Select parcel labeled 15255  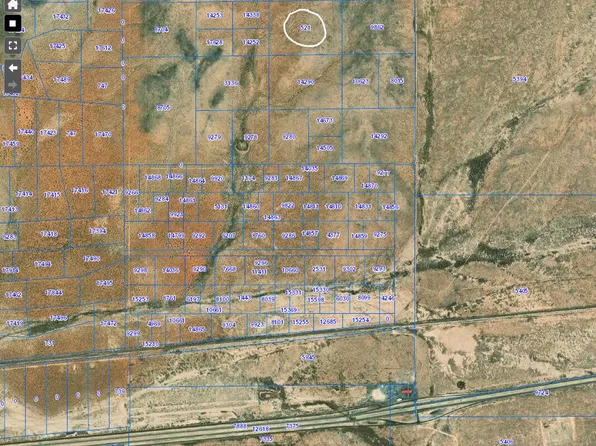pyautogui.click(x=301, y=322)
